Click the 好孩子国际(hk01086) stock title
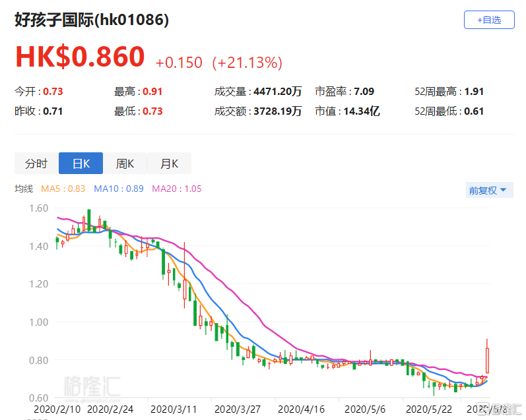Viewport: 526px width, 420px height. (x=92, y=20)
